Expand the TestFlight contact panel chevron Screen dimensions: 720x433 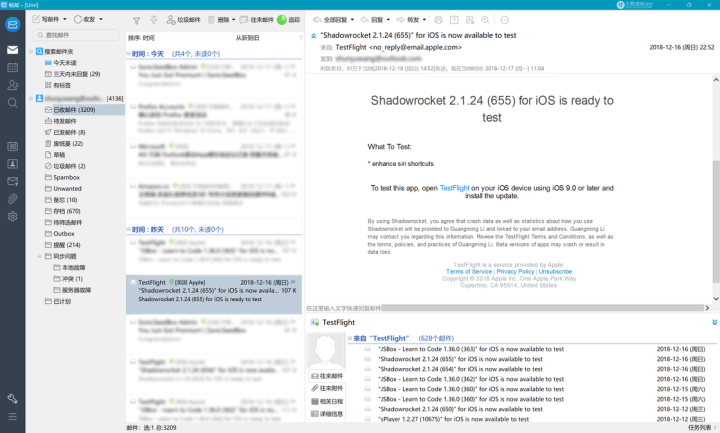coord(714,322)
